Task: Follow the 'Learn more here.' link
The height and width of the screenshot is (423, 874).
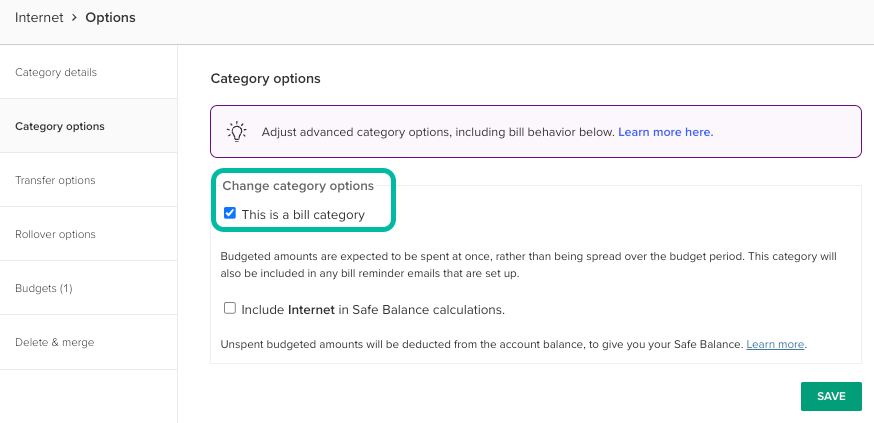Action: (x=665, y=131)
